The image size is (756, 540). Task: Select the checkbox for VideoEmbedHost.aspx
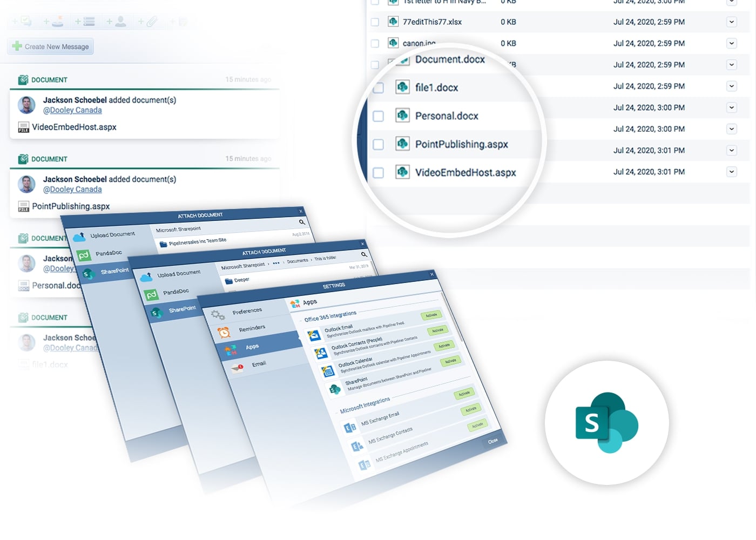377,172
